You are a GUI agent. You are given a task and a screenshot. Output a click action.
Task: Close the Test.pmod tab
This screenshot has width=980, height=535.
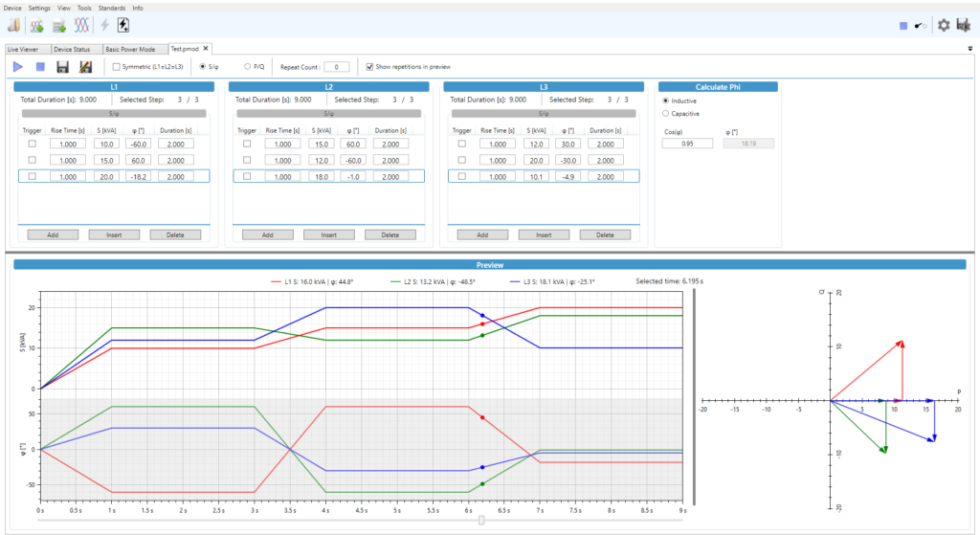point(205,48)
